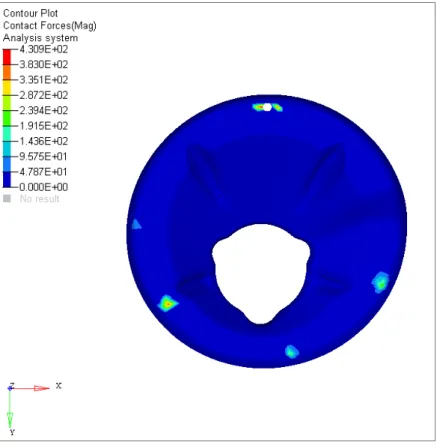Pick the small light-blue patch on left rim
This screenshot has height=448, width=437.
(136, 224)
